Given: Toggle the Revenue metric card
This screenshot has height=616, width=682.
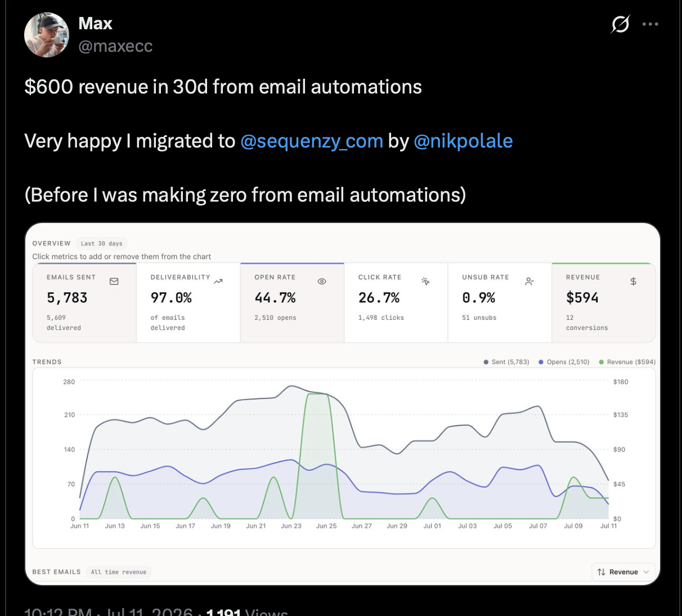Looking at the screenshot, I should (x=604, y=302).
